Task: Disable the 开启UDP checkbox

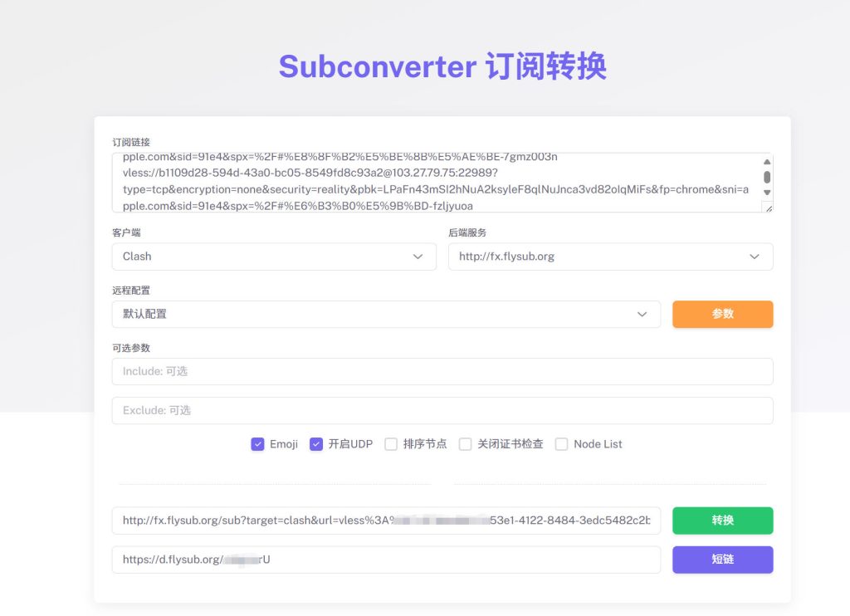Action: [316, 444]
